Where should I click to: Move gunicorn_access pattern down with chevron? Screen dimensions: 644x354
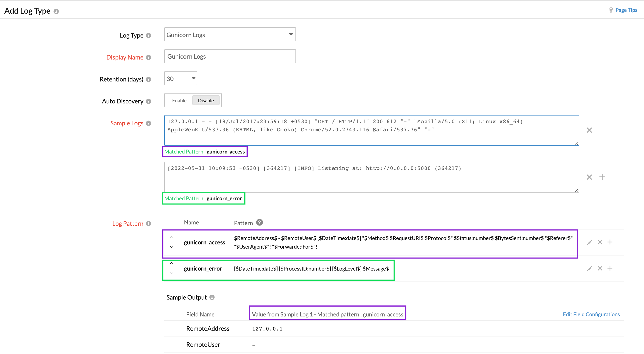point(172,247)
